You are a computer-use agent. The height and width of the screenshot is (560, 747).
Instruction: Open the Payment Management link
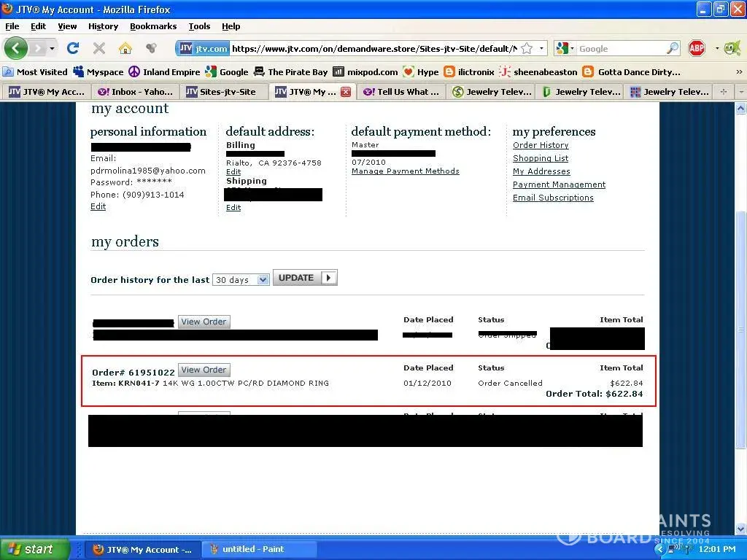(x=559, y=184)
